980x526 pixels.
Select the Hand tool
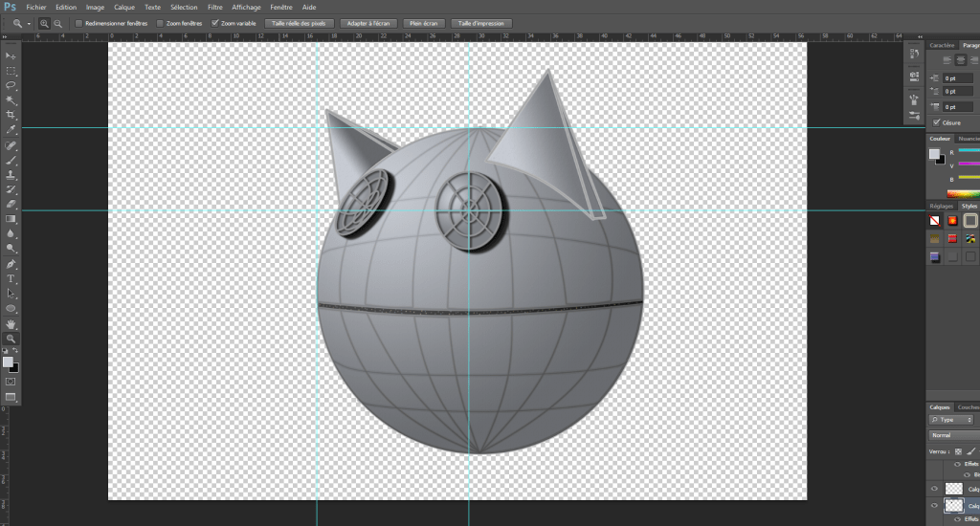click(x=11, y=324)
